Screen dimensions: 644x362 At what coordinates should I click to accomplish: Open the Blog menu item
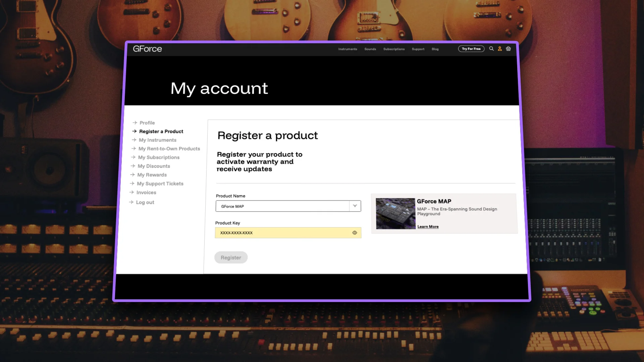coord(435,49)
